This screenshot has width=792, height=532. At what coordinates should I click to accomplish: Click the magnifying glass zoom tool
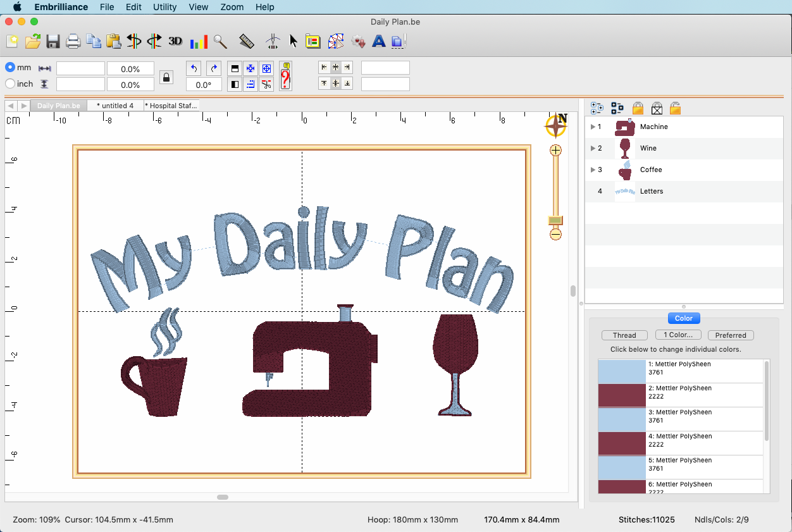pos(220,42)
